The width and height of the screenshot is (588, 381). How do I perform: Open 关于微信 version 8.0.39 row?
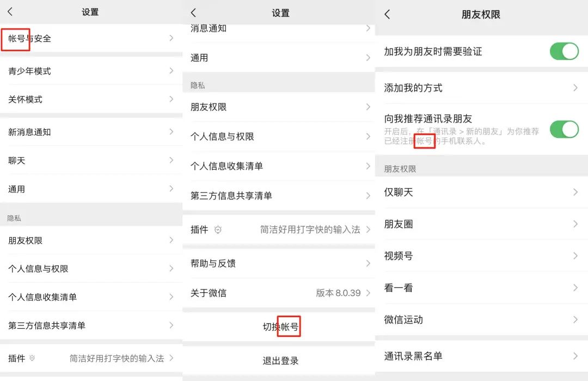point(279,293)
